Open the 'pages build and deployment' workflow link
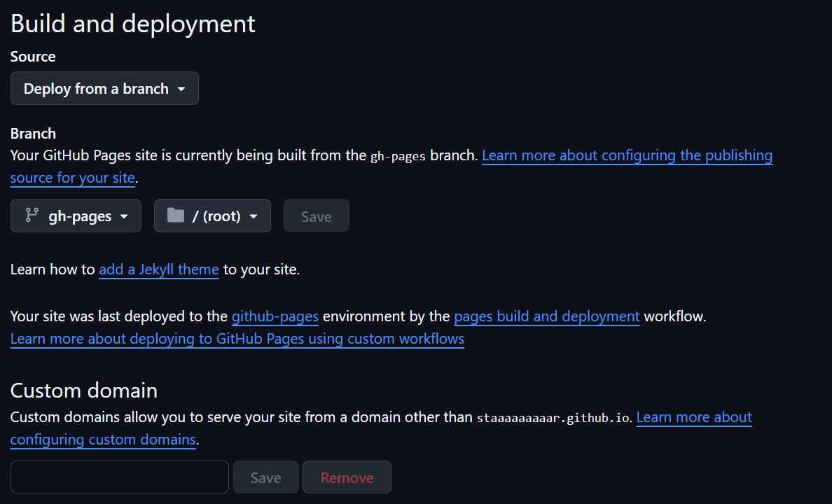The height and width of the screenshot is (504, 832). pos(546,316)
